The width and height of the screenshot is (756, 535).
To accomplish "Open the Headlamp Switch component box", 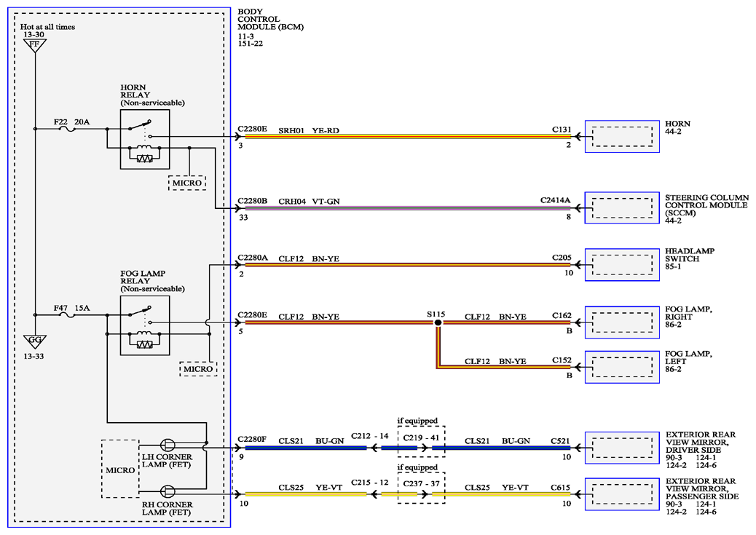I will [x=622, y=265].
